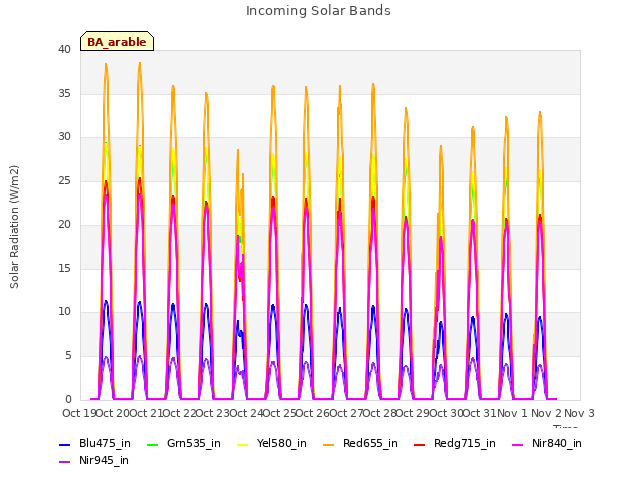Click the Oct 25 x-axis tick label
Viewport: 640px width, 480px height.
click(279, 413)
